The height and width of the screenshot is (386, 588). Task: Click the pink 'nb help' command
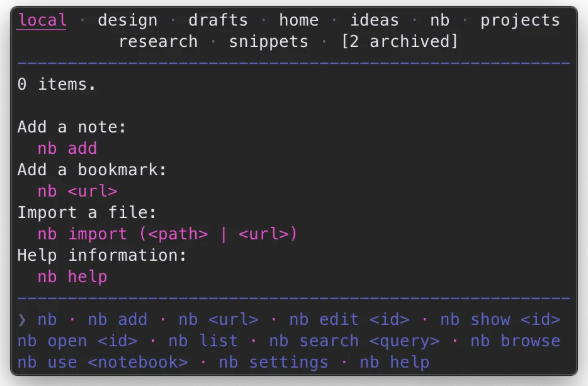(x=72, y=277)
